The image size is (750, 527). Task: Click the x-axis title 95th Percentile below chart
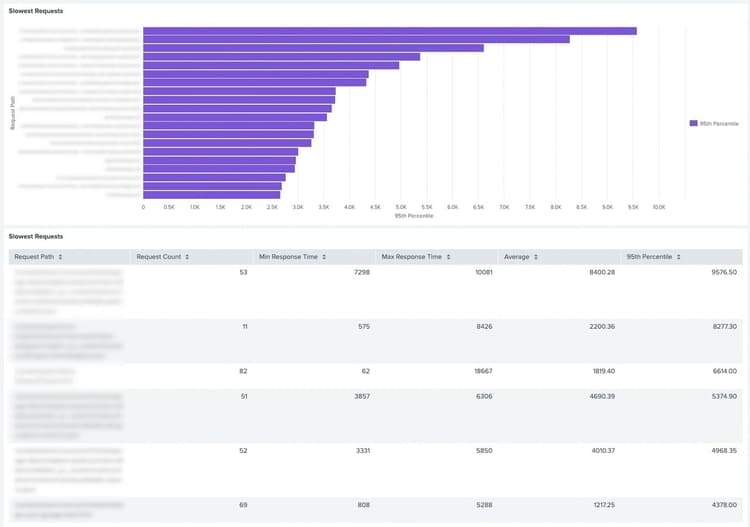[414, 216]
